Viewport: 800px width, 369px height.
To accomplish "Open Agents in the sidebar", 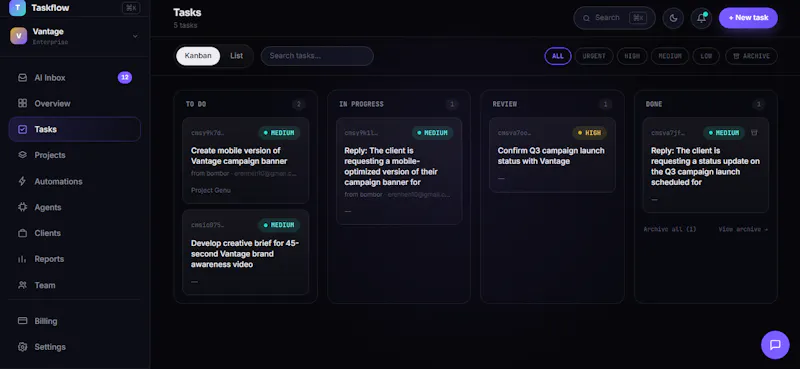I will 47,208.
